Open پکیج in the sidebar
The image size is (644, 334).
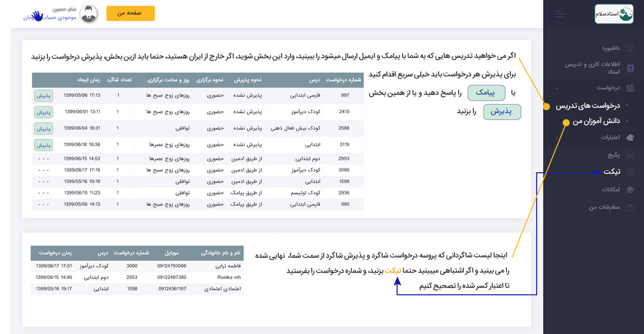coord(614,155)
